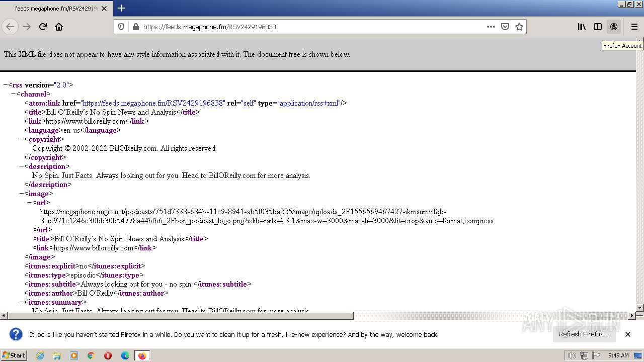Open the tracking protection shield icon
644x362 pixels.
[x=121, y=27]
